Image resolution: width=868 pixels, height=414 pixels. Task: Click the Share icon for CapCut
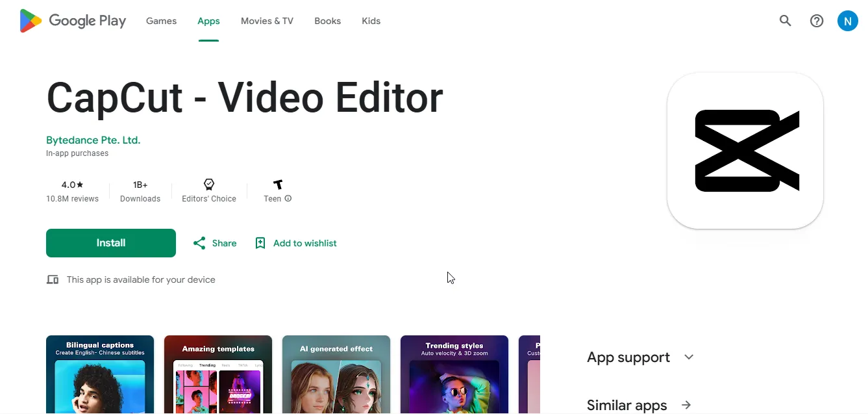[199, 242]
